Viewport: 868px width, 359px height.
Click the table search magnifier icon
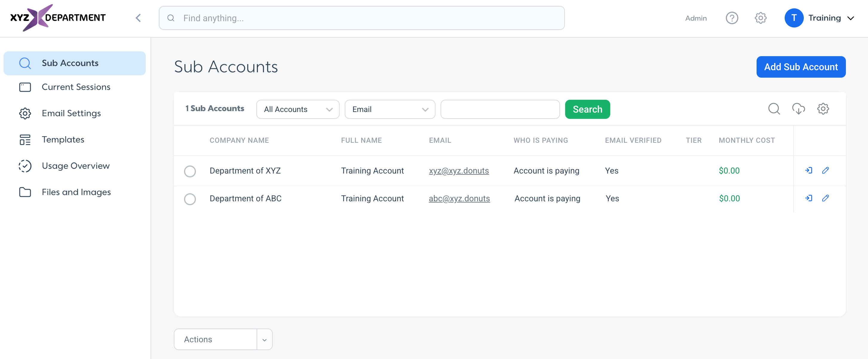click(774, 109)
